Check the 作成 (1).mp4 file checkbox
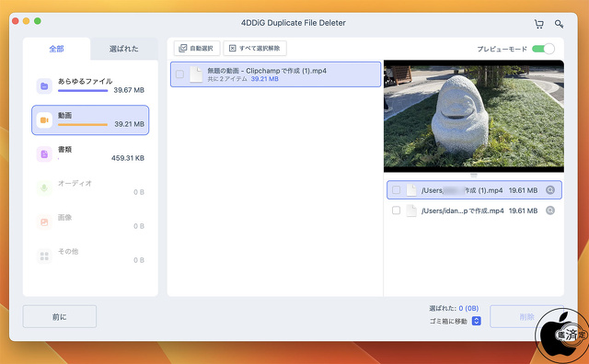589x364 pixels. click(x=396, y=190)
